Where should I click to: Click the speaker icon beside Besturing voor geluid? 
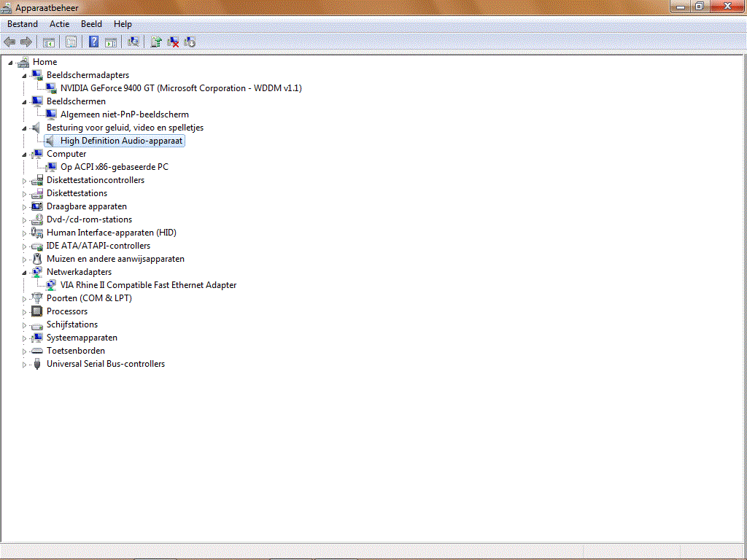tap(36, 128)
